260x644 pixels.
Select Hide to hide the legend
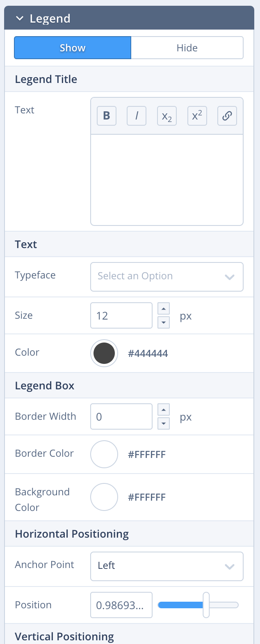point(187,48)
